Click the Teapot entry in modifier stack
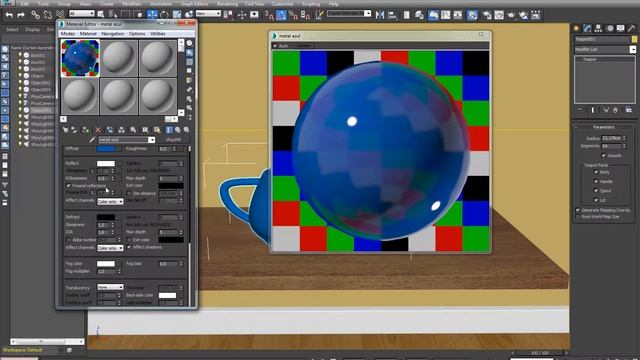This screenshot has width=640, height=360. click(590, 60)
